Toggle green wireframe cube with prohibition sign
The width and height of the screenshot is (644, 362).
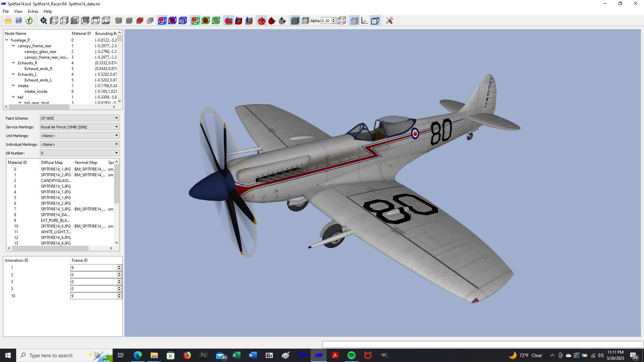click(195, 21)
